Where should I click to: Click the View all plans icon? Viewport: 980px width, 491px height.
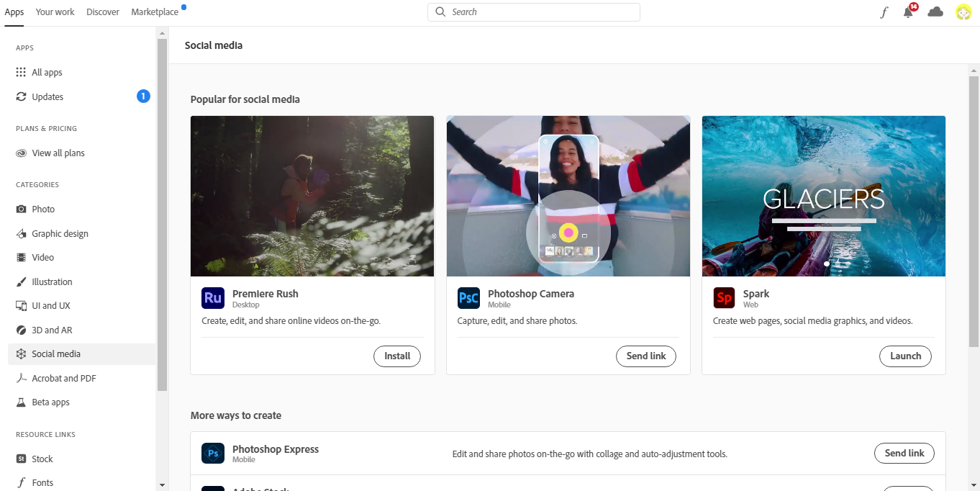21,153
